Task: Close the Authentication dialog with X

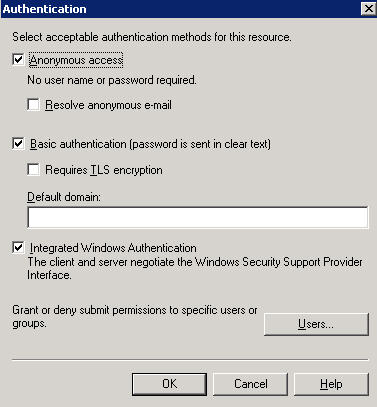Action: coord(368,9)
